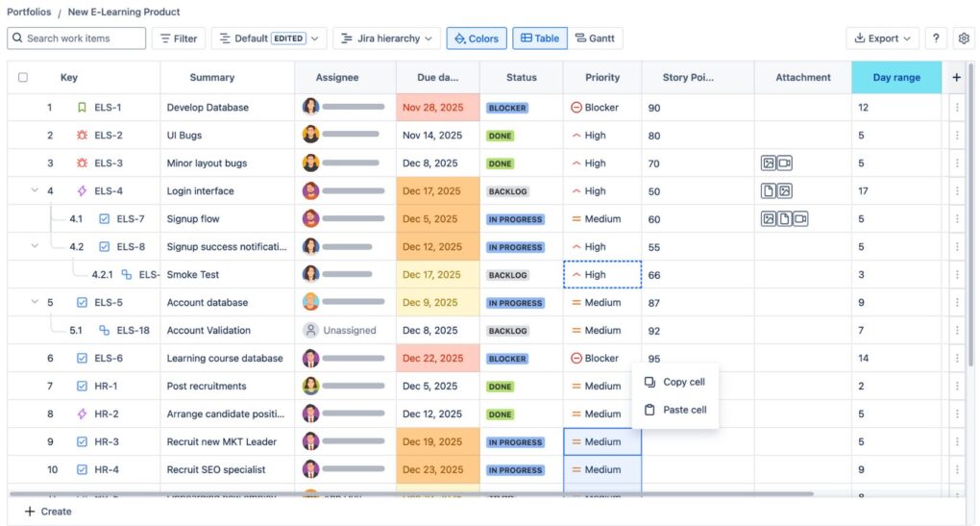Click the bug icon for ELS-2
The width and height of the screenshot is (980, 526).
[82, 135]
